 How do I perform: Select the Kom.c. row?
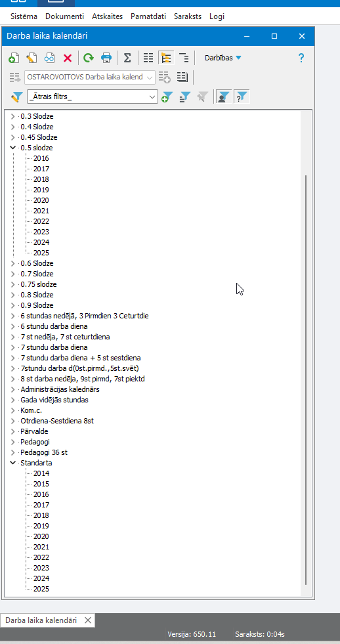point(32,410)
